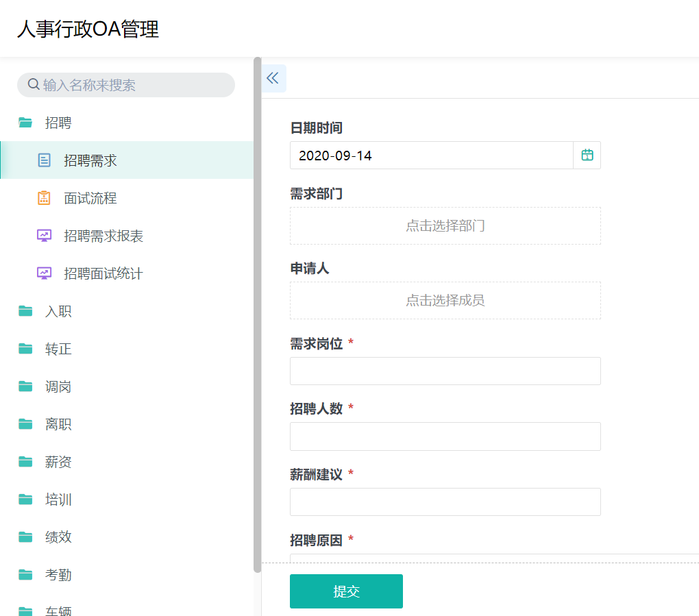699x616 pixels.
Task: Open the 需求部门 department selector
Action: [445, 225]
